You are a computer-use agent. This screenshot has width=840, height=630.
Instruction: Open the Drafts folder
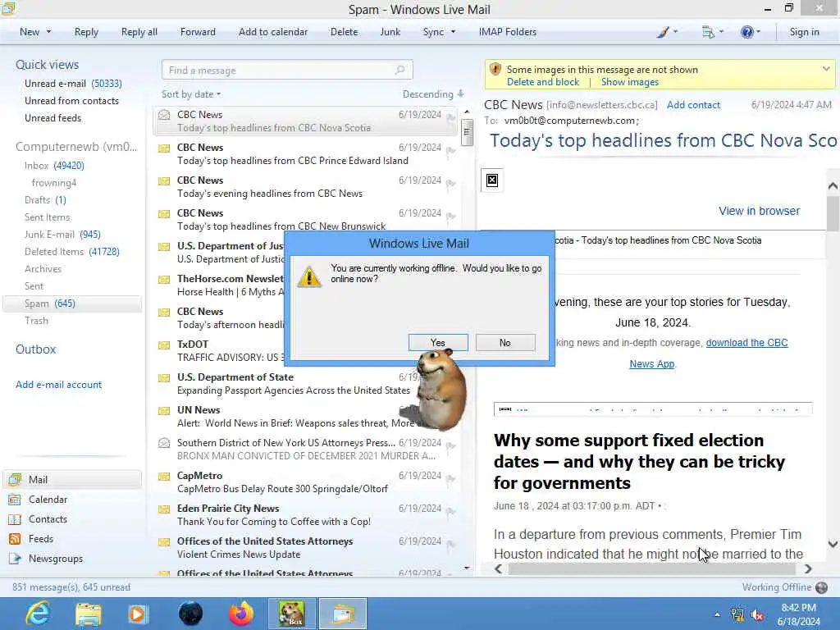(45, 200)
